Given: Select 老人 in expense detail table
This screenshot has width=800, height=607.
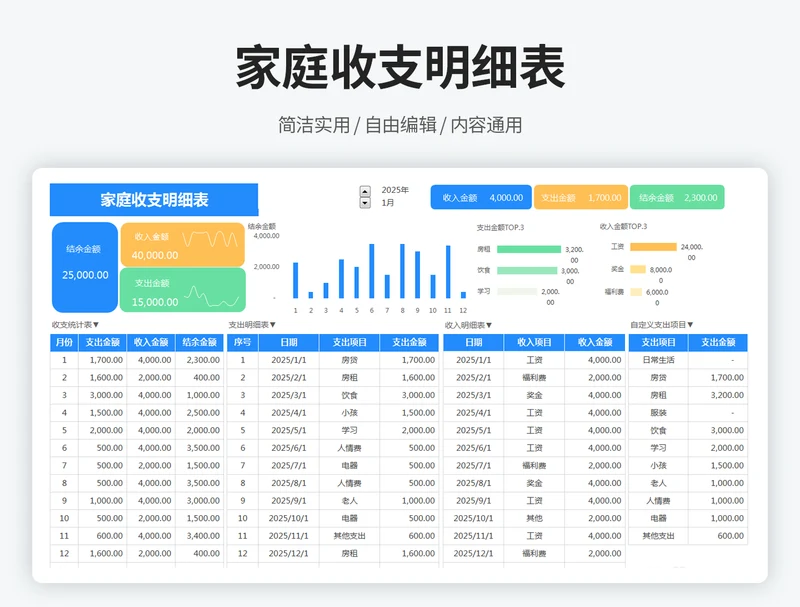Looking at the screenshot, I should 349,500.
